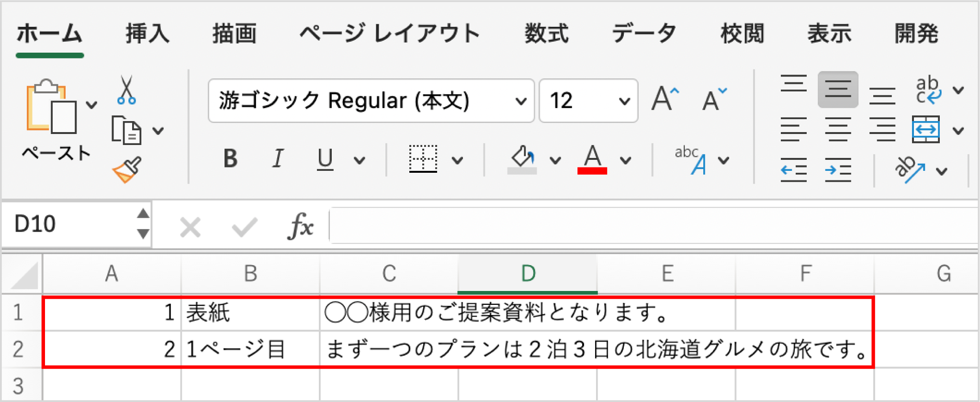Viewport: 980px width, 402px height.
Task: Open the font name combo box
Action: click(x=371, y=100)
